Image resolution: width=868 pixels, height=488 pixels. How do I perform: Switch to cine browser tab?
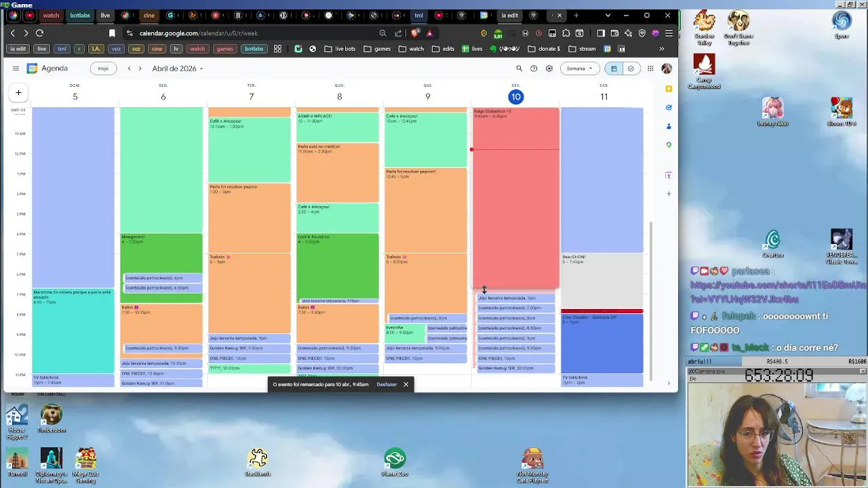click(x=149, y=15)
